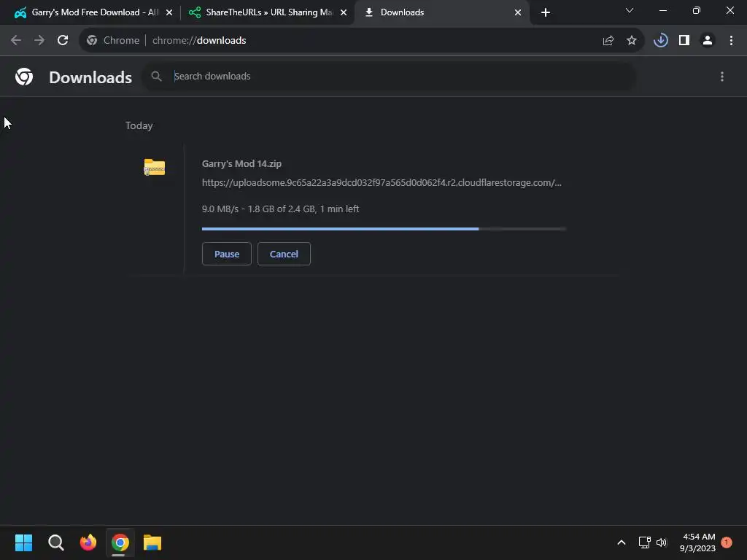Click the download progress bar
The height and width of the screenshot is (560, 747).
384,229
